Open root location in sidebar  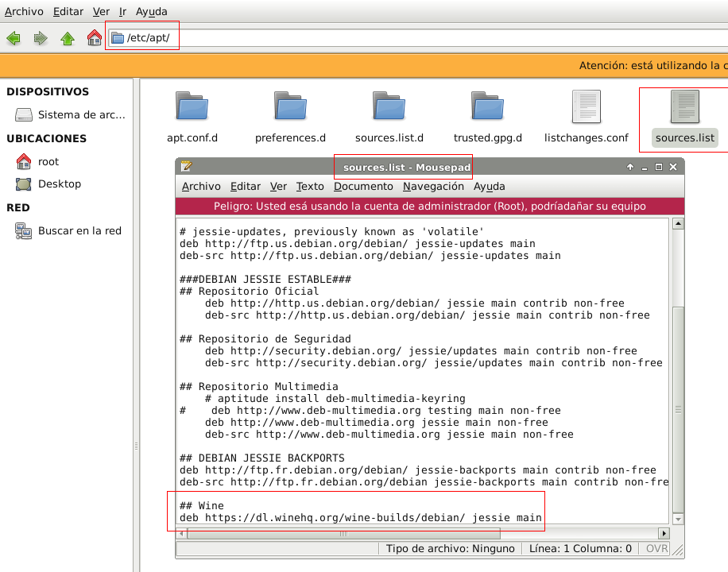point(37,161)
